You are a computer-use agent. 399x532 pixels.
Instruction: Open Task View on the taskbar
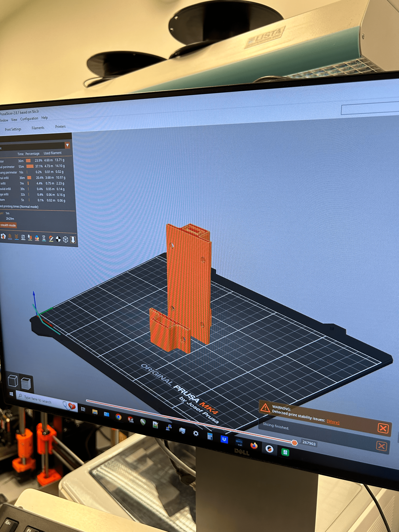83,409
